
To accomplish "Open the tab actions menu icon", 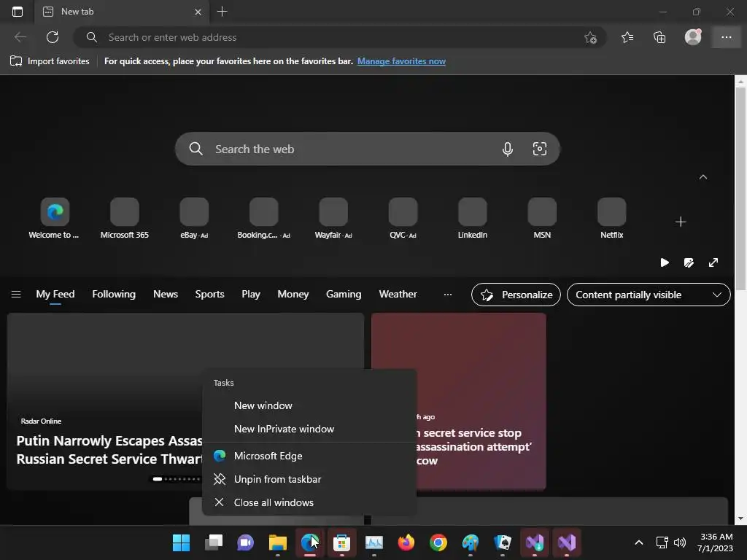I will [x=18, y=12].
